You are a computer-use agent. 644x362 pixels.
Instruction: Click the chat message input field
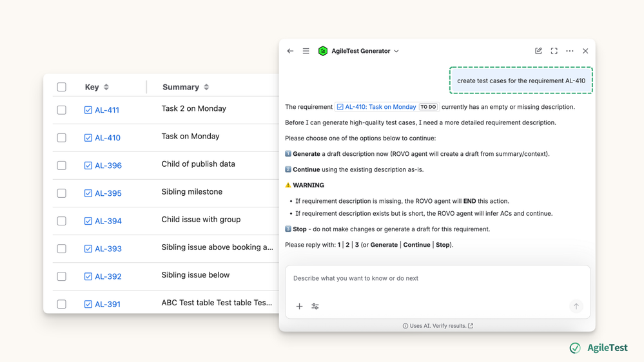tap(438, 278)
